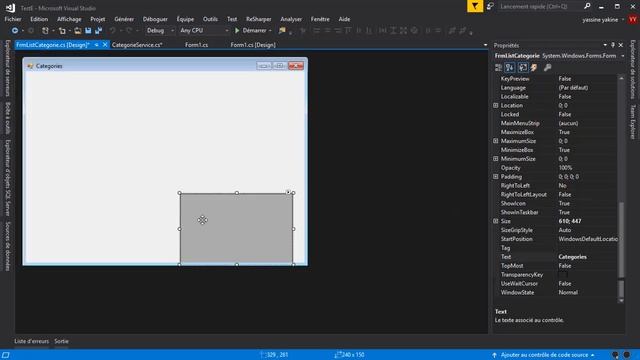Image resolution: width=640 pixels, height=360 pixels.
Task: Close the FrmListCategorie.cs [Design] tab
Action: pyautogui.click(x=105, y=45)
